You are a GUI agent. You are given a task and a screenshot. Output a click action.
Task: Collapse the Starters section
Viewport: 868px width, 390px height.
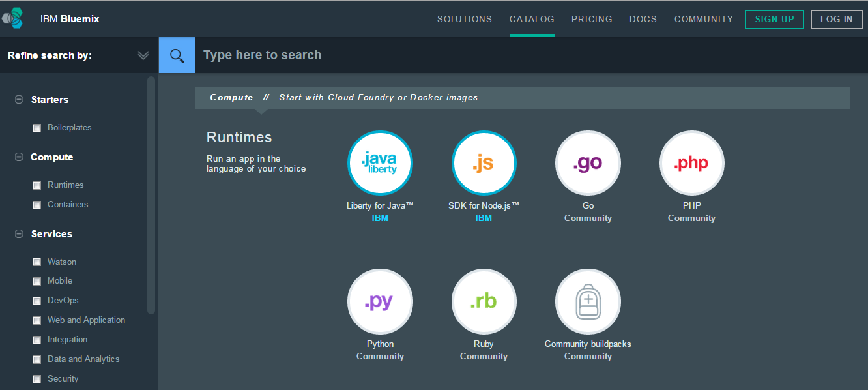pos(19,100)
